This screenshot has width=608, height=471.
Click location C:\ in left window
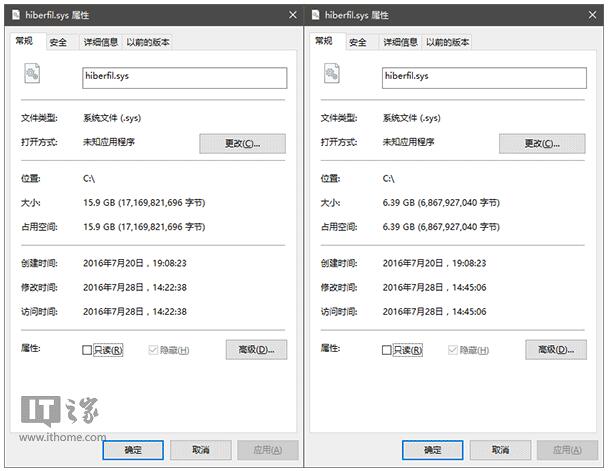(89, 179)
